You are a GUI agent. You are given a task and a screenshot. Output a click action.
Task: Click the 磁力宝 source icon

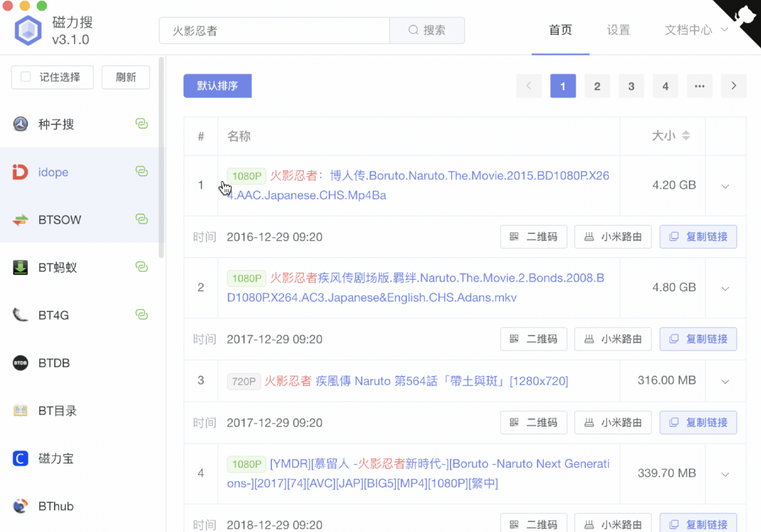click(x=21, y=458)
